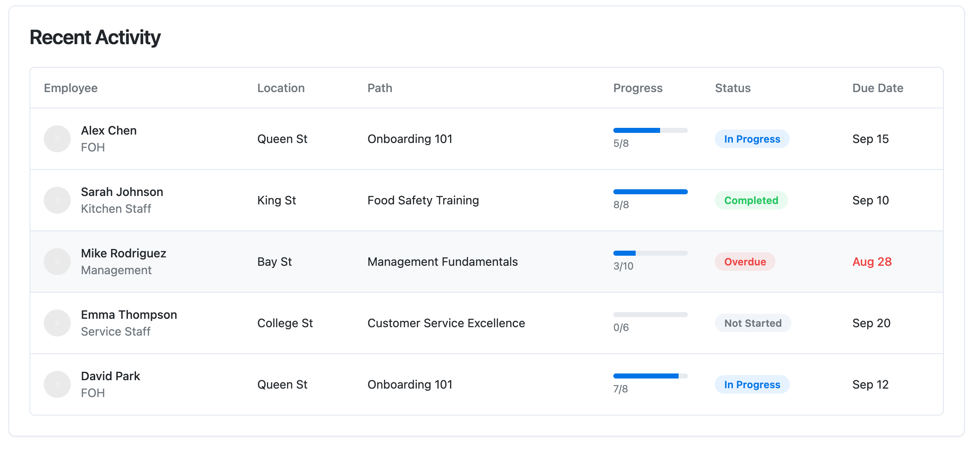Open Emma Thompson's avatar image
980x450 pixels.
pos(57,323)
